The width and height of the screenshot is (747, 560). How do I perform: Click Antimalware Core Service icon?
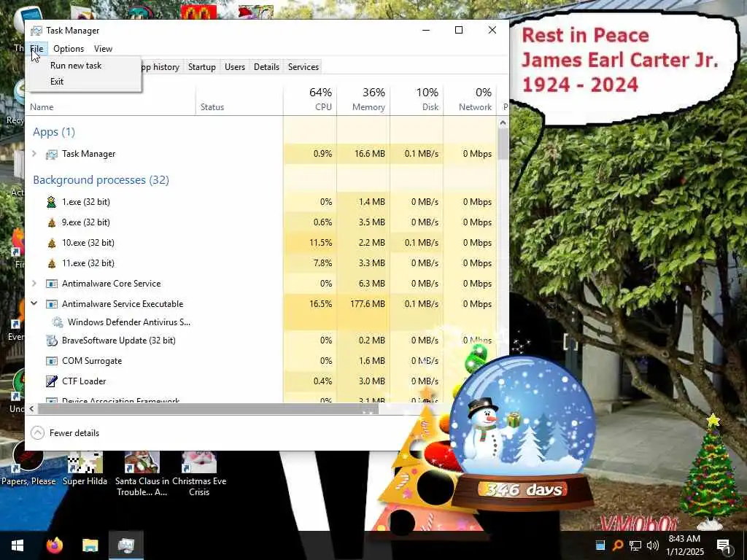click(52, 284)
